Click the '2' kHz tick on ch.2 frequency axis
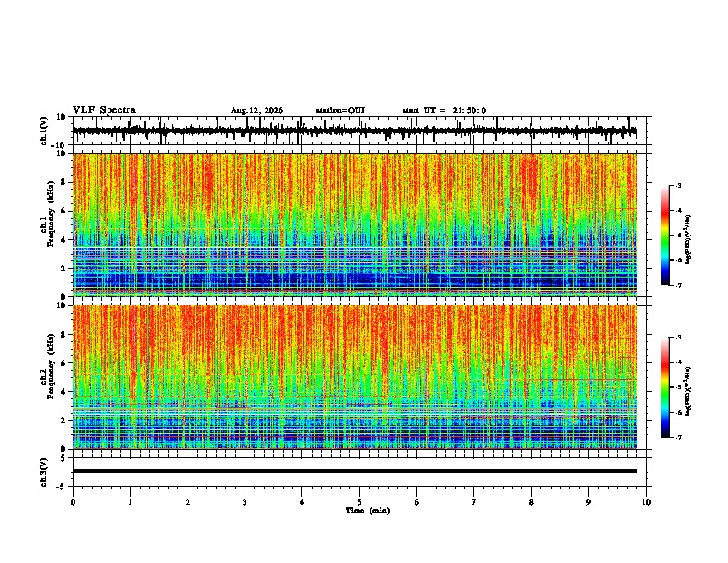The height and width of the screenshot is (563, 728). [x=64, y=420]
